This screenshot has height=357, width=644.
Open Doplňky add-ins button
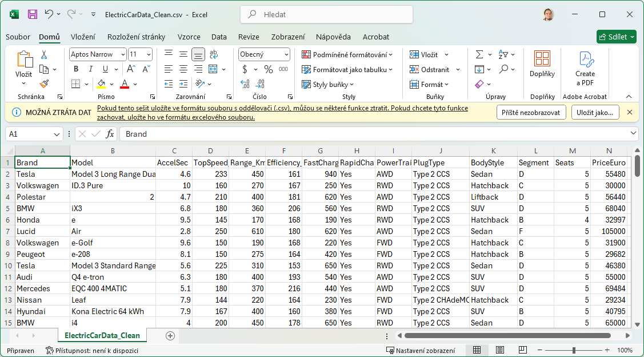542,64
